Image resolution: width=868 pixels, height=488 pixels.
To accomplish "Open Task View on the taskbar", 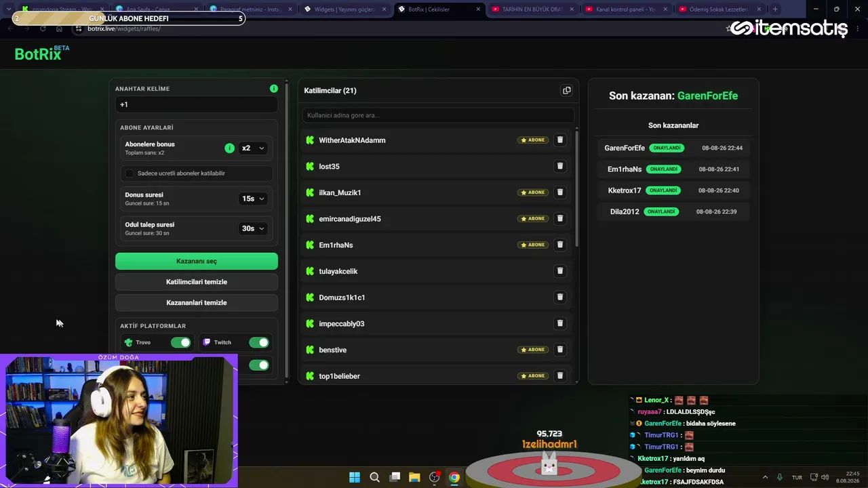I will coord(395,477).
